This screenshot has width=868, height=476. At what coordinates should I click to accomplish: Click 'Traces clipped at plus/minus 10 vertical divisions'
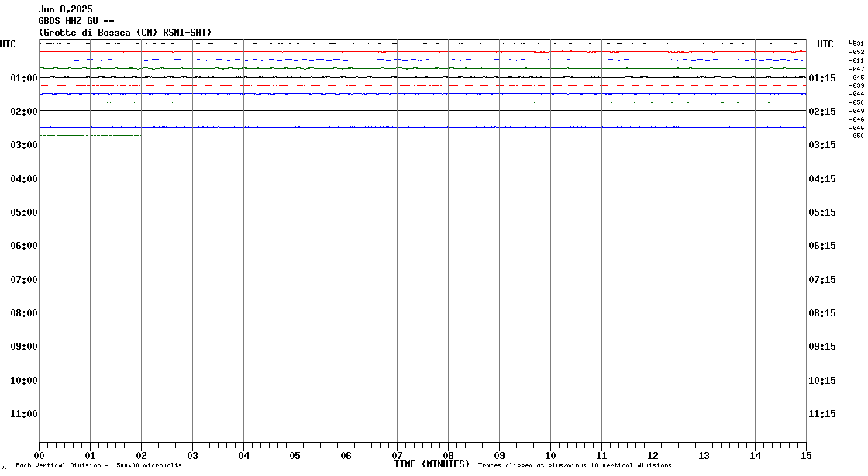pos(574,465)
